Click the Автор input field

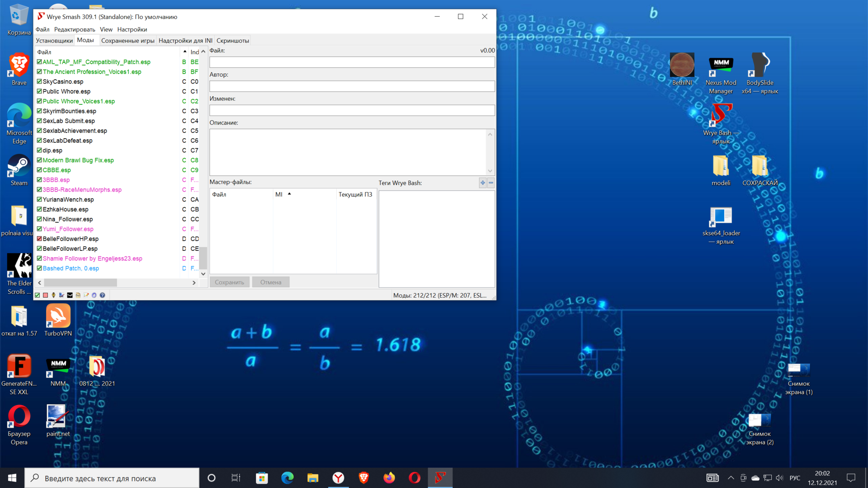pos(352,86)
